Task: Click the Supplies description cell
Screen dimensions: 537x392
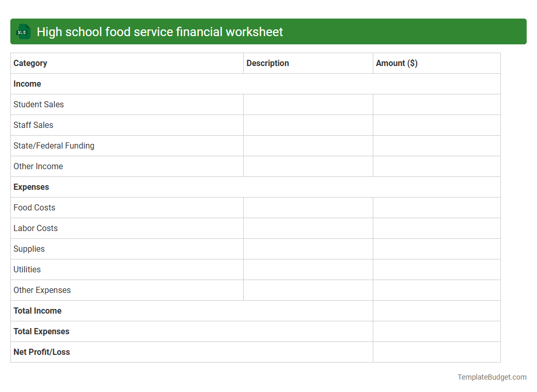Action: (308, 249)
